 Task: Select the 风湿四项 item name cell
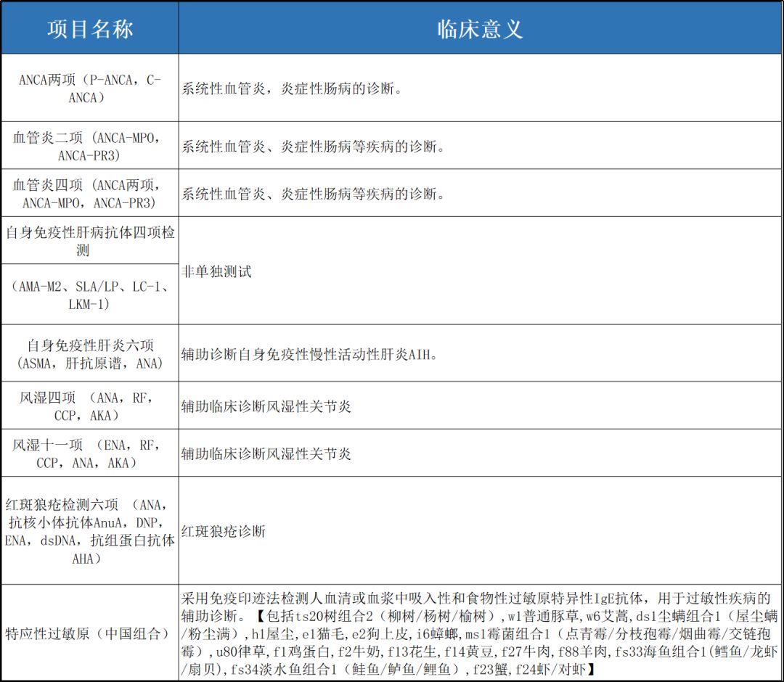tap(90, 406)
